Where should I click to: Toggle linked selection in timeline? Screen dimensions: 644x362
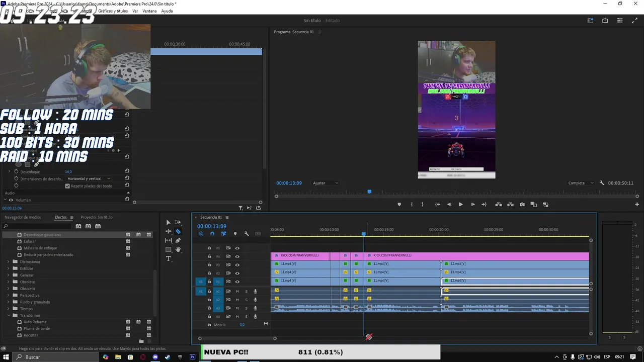223,234
